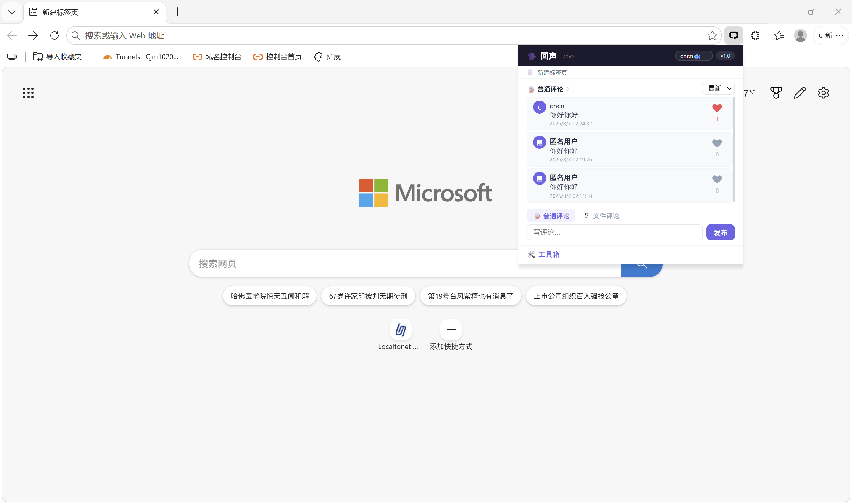
Task: Open the Tunnels Cjm1020 bookmark
Action: tap(141, 56)
